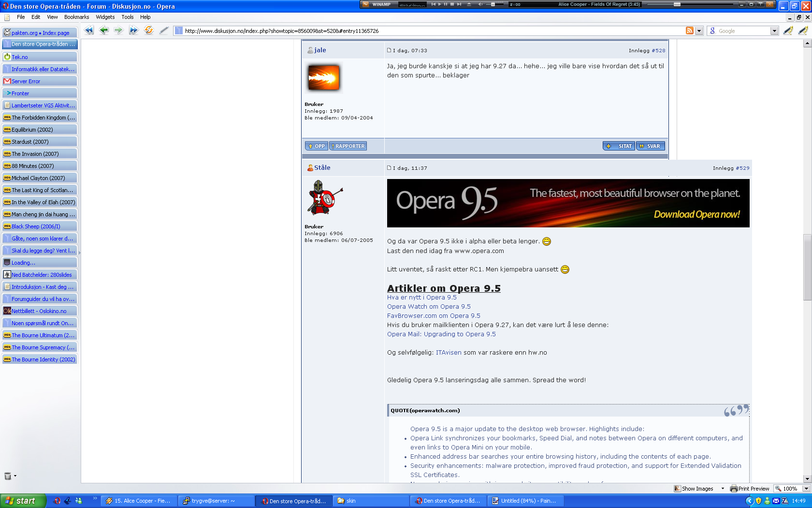Click the Opera 9.5 download banner

[568, 203]
